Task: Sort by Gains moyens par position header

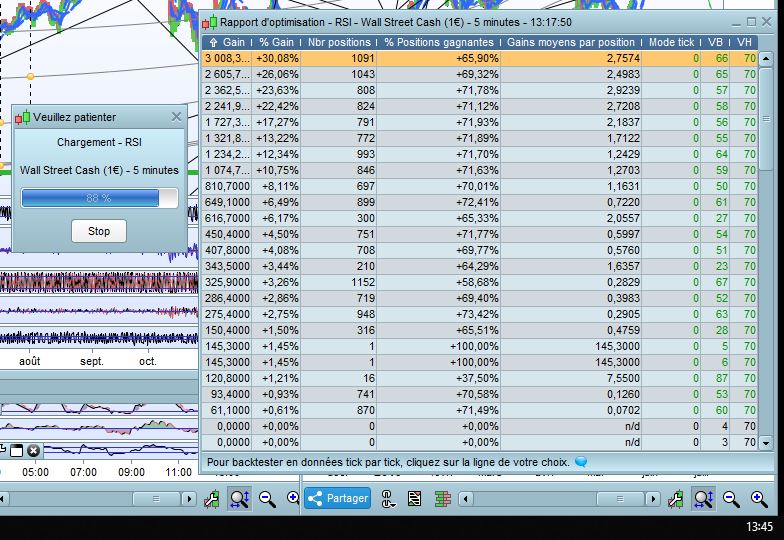Action: pos(571,42)
